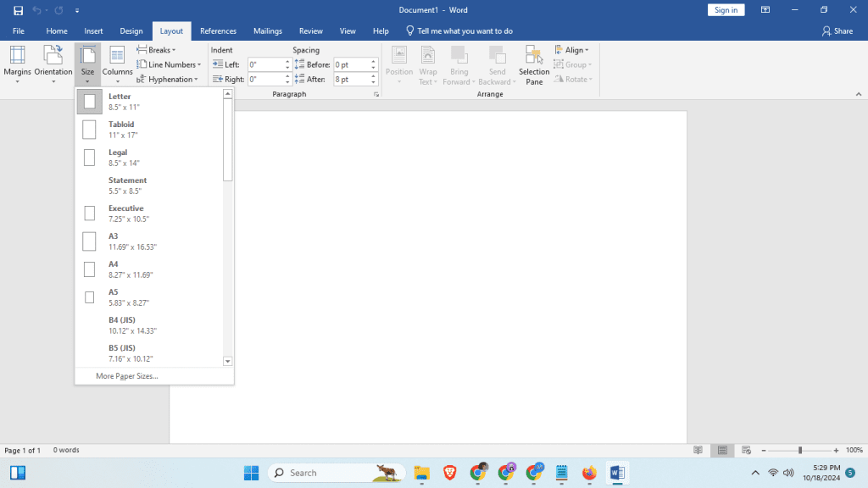
Task: Open the Web Layout view from status bar
Action: pos(744,450)
